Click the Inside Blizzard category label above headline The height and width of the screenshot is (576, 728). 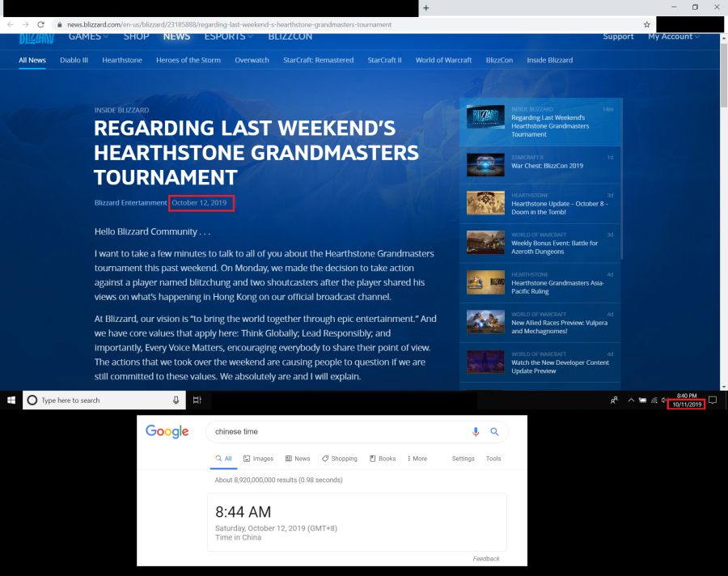pos(121,110)
